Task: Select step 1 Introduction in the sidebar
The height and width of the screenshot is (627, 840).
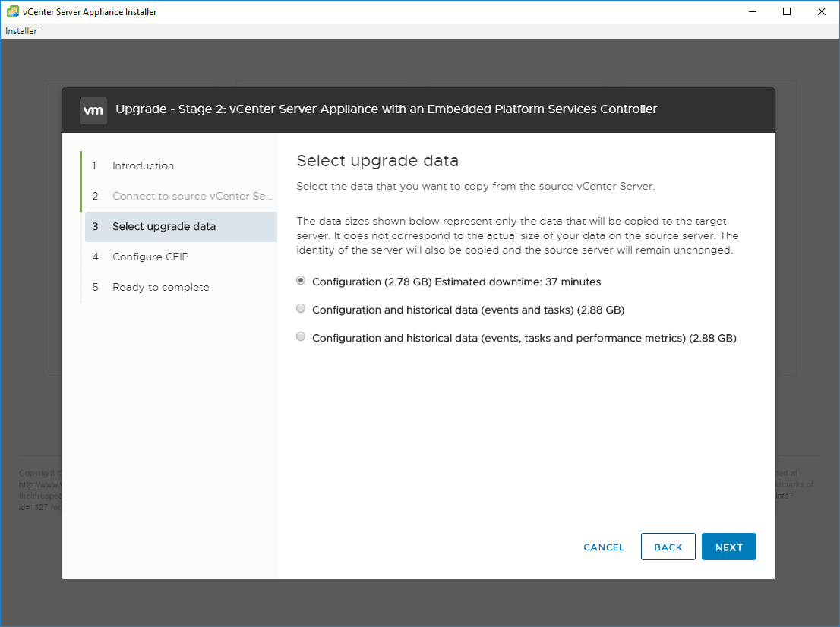Action: (143, 165)
